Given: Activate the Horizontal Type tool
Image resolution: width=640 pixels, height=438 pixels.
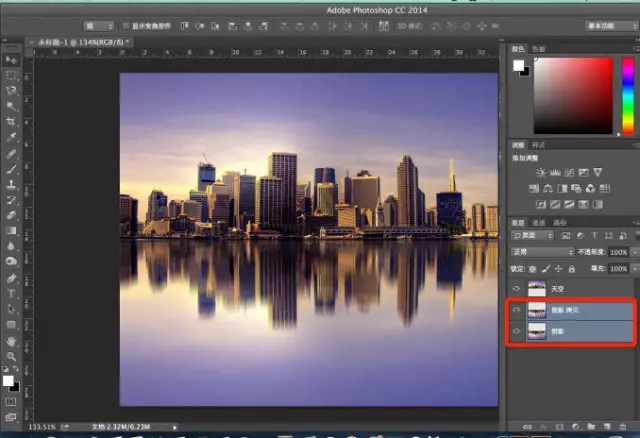Looking at the screenshot, I should [x=11, y=294].
